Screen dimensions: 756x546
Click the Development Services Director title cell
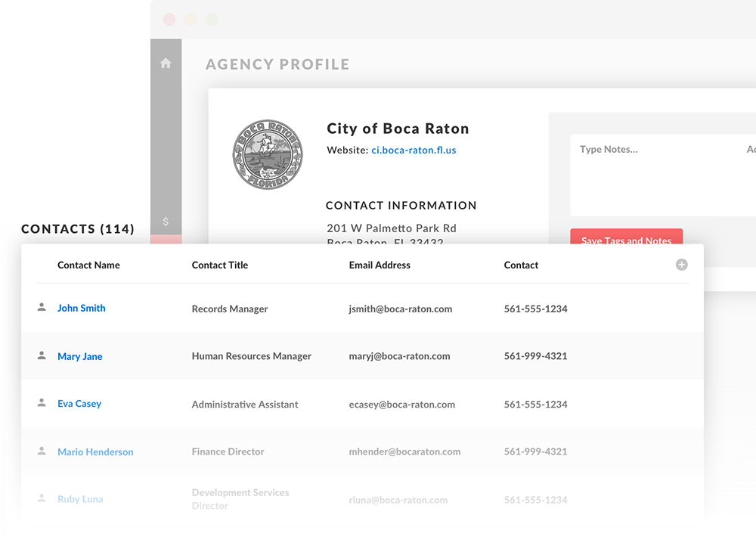240,498
